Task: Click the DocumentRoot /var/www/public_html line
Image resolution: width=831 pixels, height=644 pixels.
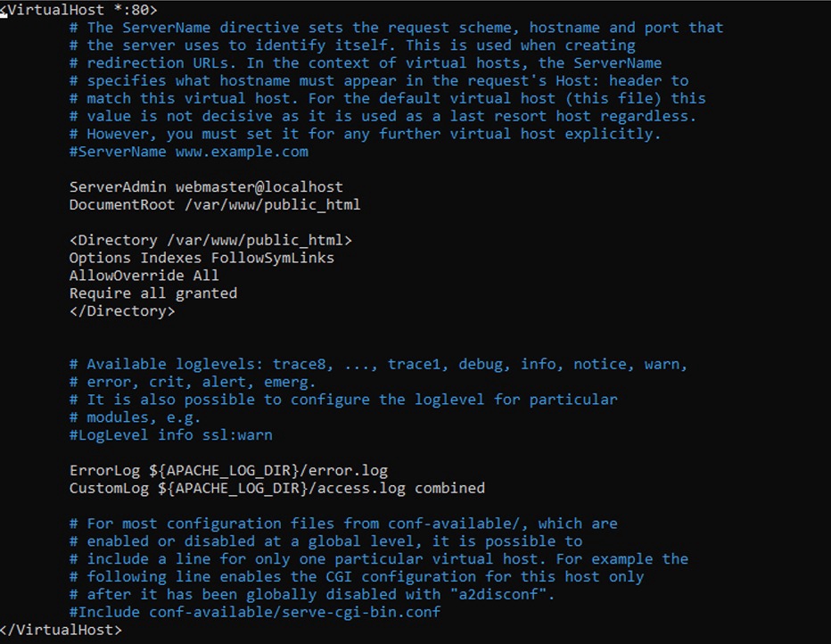Action: coord(215,205)
